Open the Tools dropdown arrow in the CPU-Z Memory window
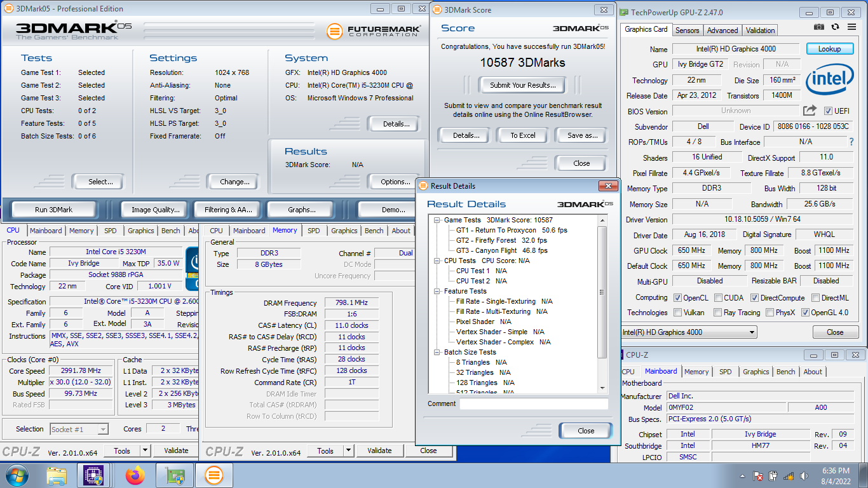The width and height of the screenshot is (868, 488). pos(348,451)
